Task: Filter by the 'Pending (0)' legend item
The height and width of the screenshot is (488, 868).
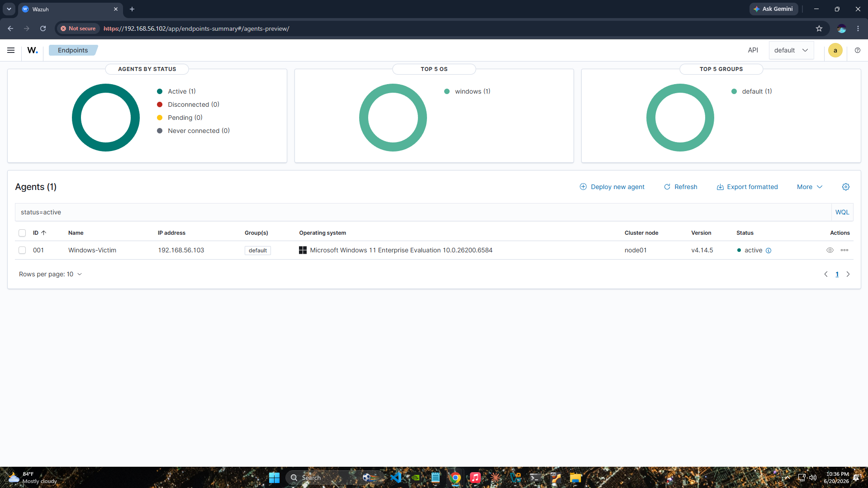Action: 180,118
